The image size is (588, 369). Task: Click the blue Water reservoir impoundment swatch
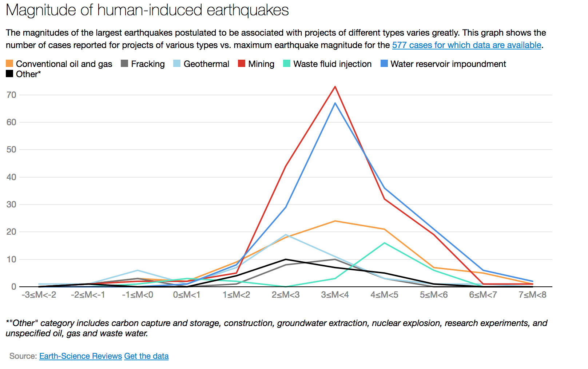tap(384, 64)
